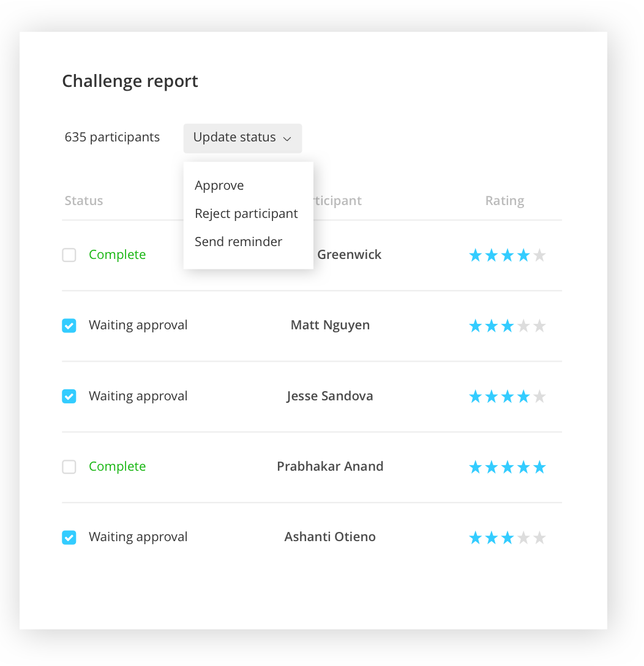Click the Status column header
Screen dimensions: 644x666
pyautogui.click(x=84, y=201)
